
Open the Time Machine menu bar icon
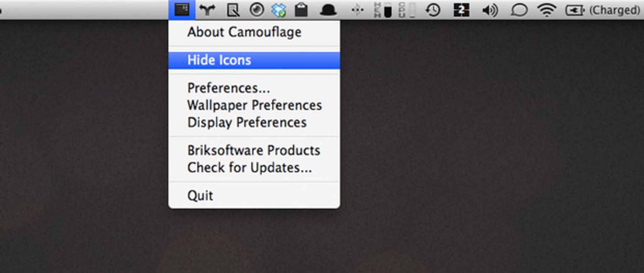pos(433,10)
